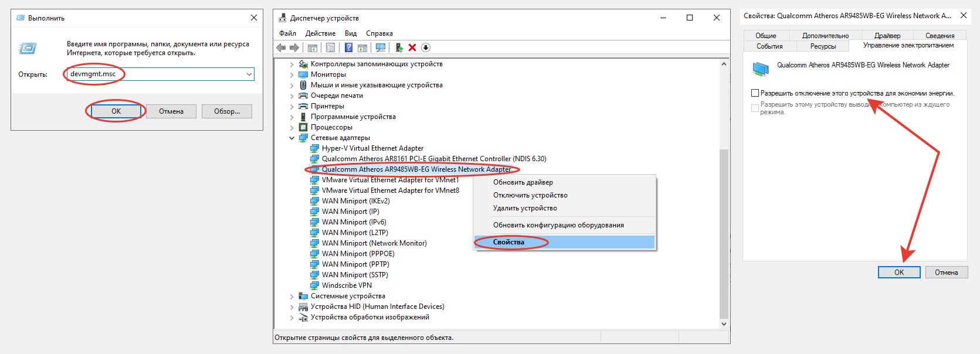Screen dimensions: 980x354
Task: Go forward with the toolbar right arrow
Action: (x=294, y=47)
